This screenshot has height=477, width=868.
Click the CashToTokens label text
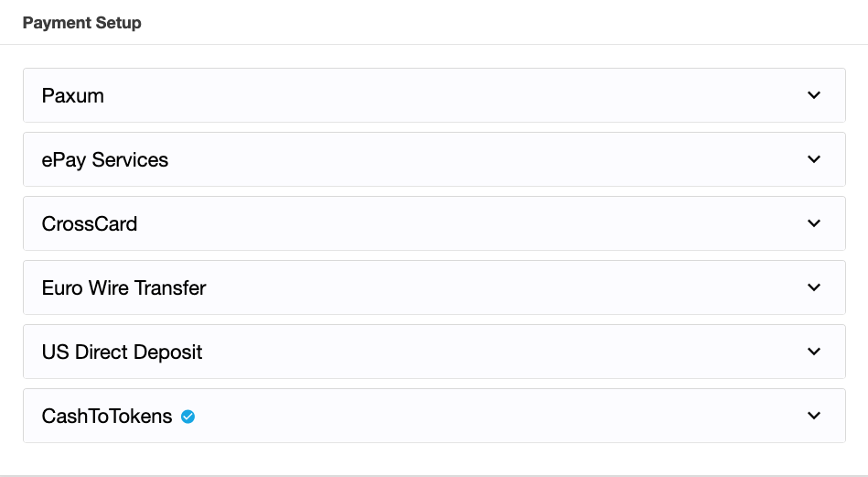click(107, 416)
